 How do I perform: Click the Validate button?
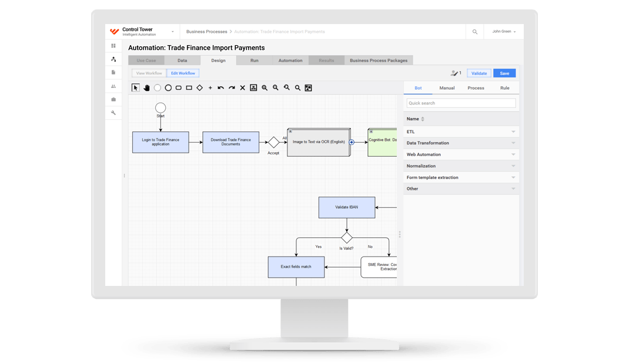(x=479, y=73)
